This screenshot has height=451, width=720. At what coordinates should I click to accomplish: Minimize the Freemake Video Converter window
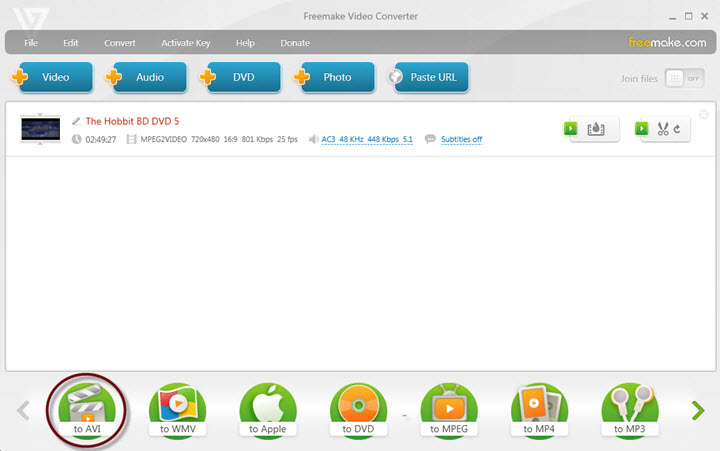(x=672, y=17)
